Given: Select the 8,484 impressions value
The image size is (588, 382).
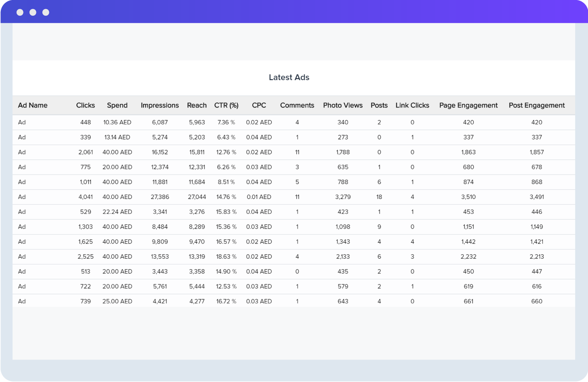Looking at the screenshot, I should point(160,227).
